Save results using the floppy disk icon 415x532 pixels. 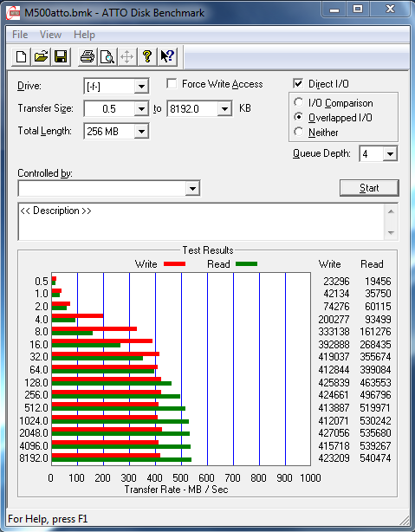click(61, 56)
